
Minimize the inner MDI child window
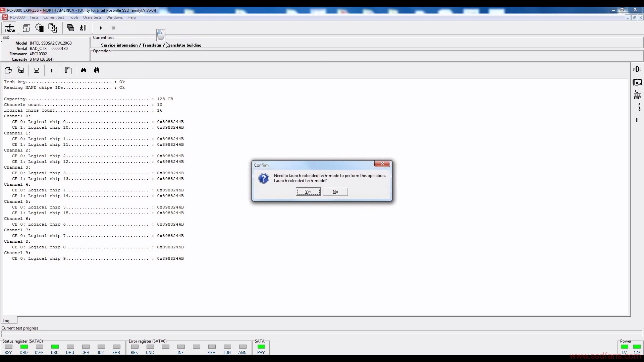coord(627,17)
